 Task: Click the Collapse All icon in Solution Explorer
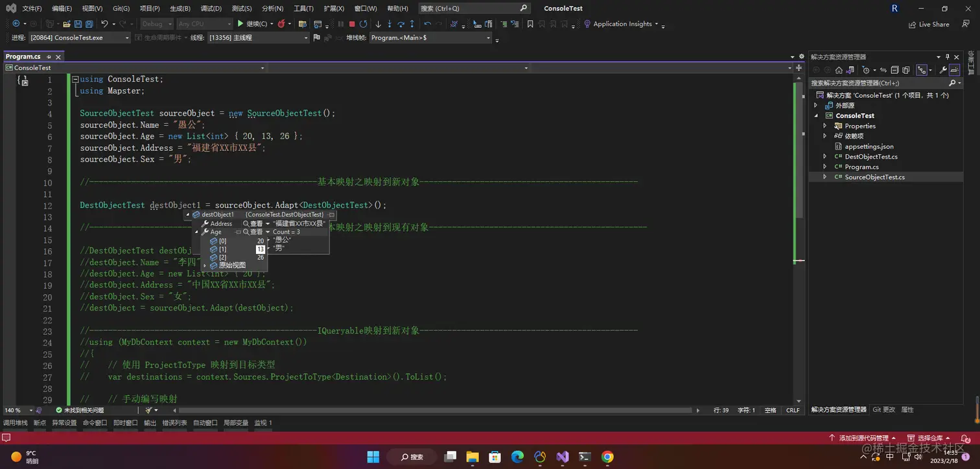(x=894, y=70)
